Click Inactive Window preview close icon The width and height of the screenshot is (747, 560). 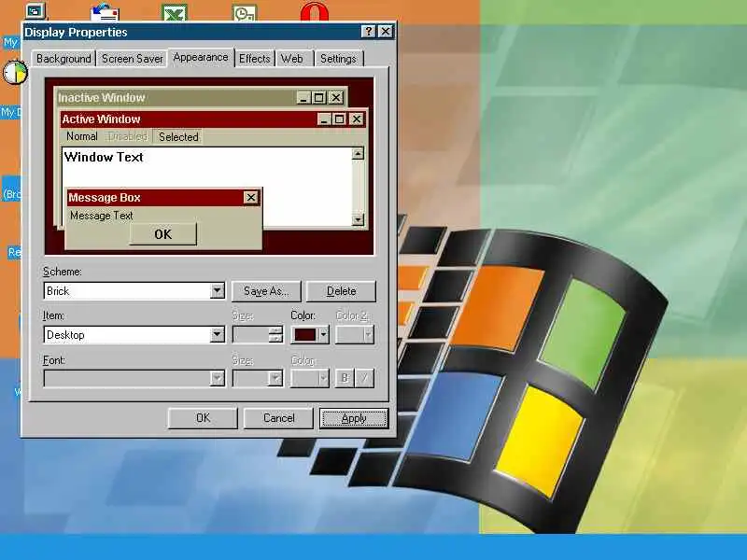coord(336,98)
